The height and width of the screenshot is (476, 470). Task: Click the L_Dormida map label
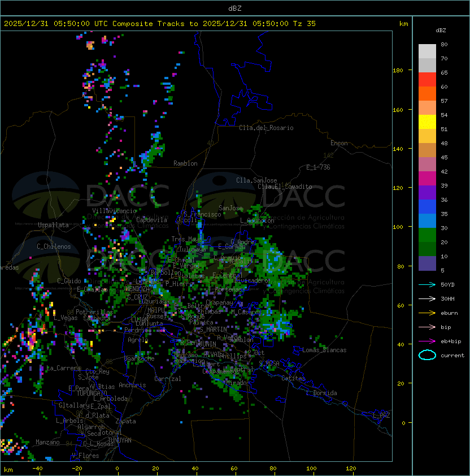coord(321,393)
